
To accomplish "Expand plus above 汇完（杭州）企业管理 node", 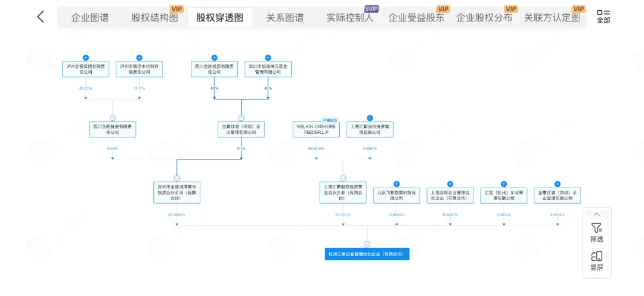I will [x=503, y=184].
